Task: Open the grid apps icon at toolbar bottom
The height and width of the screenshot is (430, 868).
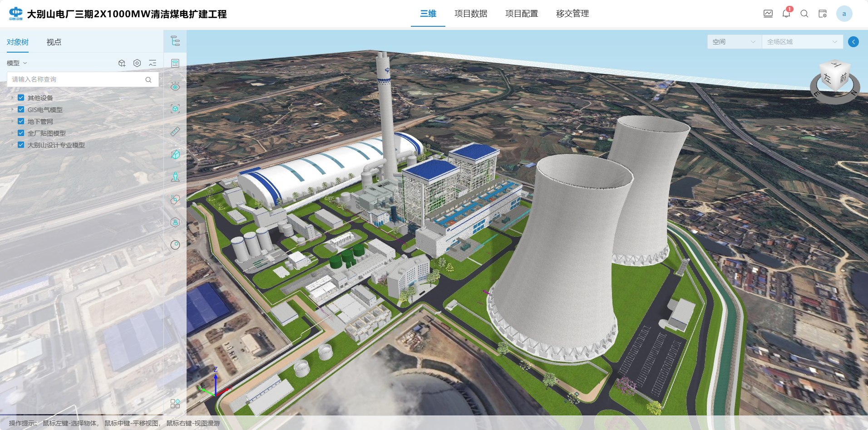Action: point(175,403)
